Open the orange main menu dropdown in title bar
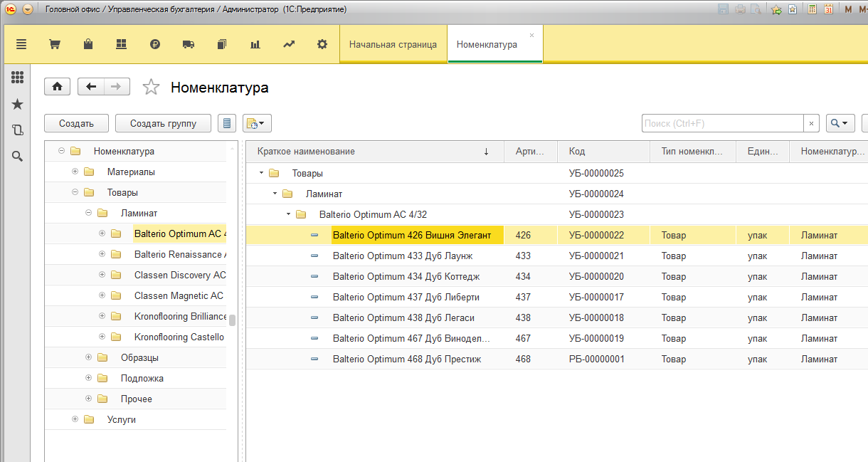Viewport: 868px width, 462px height. (28, 9)
